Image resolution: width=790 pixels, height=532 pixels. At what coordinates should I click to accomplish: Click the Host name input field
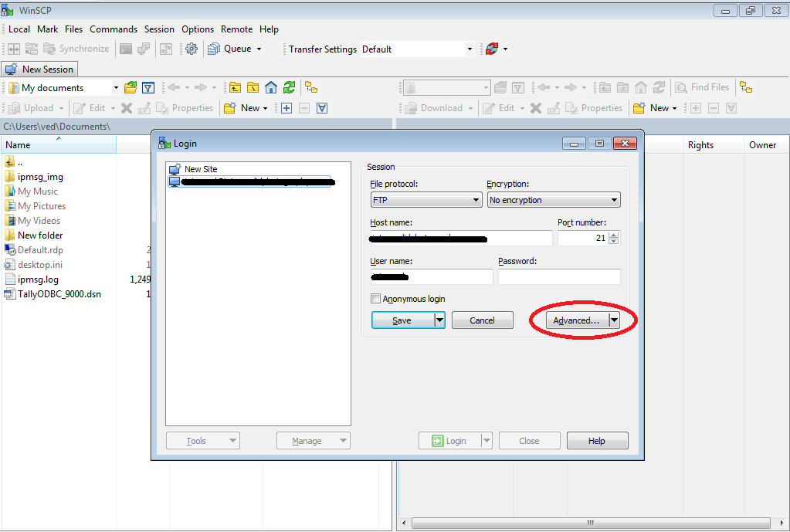click(461, 239)
